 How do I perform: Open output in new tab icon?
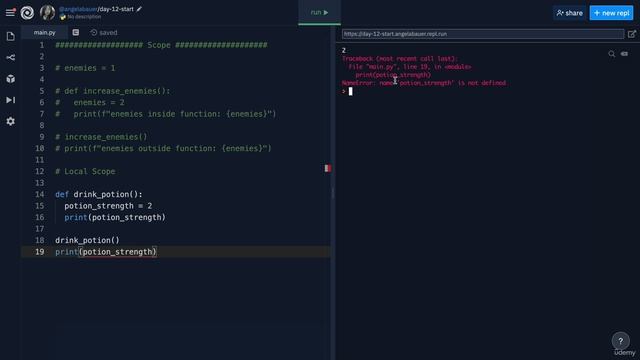pyautogui.click(x=631, y=34)
